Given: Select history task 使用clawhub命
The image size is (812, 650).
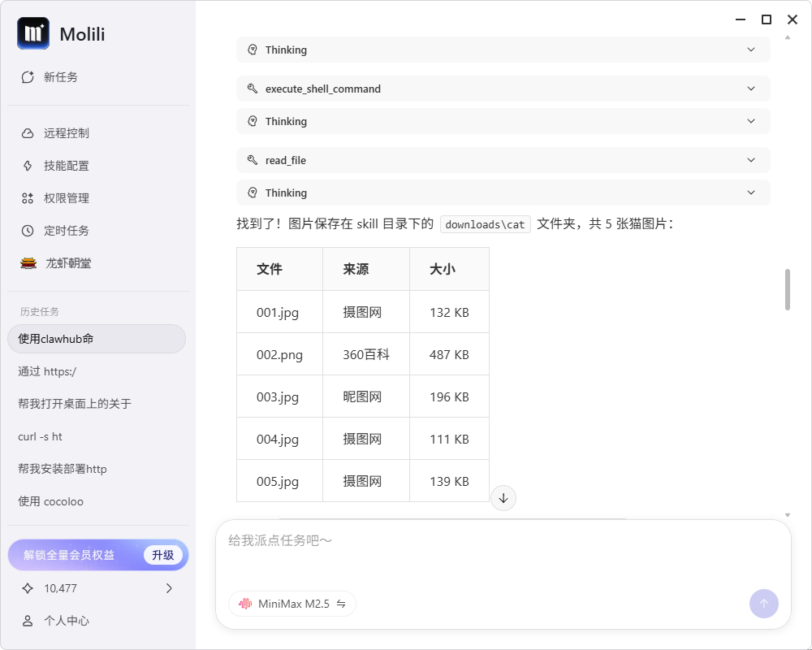Looking at the screenshot, I should tap(97, 339).
